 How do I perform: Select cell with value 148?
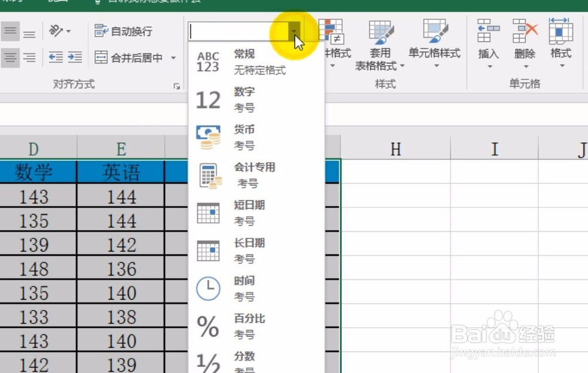pyautogui.click(x=38, y=267)
